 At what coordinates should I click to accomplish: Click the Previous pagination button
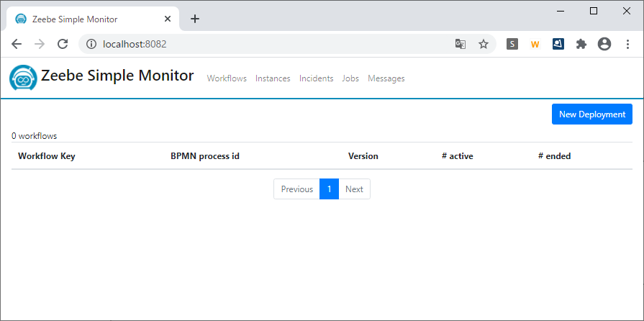(x=297, y=189)
